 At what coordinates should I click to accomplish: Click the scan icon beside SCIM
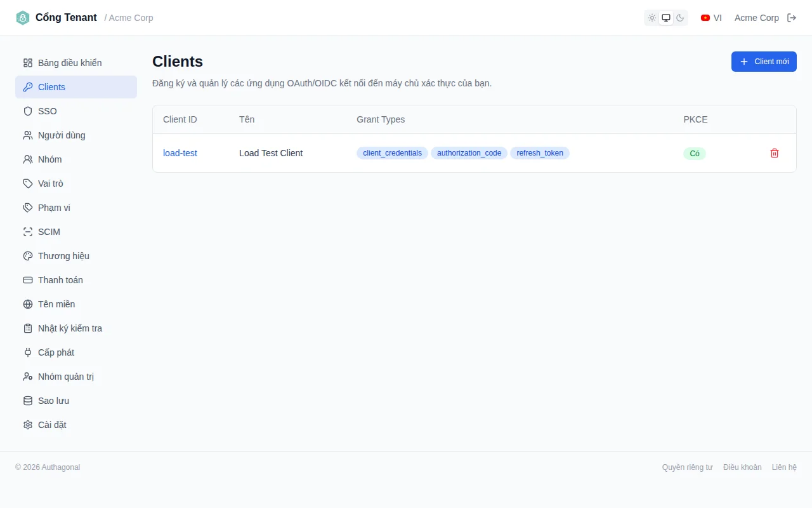(x=28, y=232)
